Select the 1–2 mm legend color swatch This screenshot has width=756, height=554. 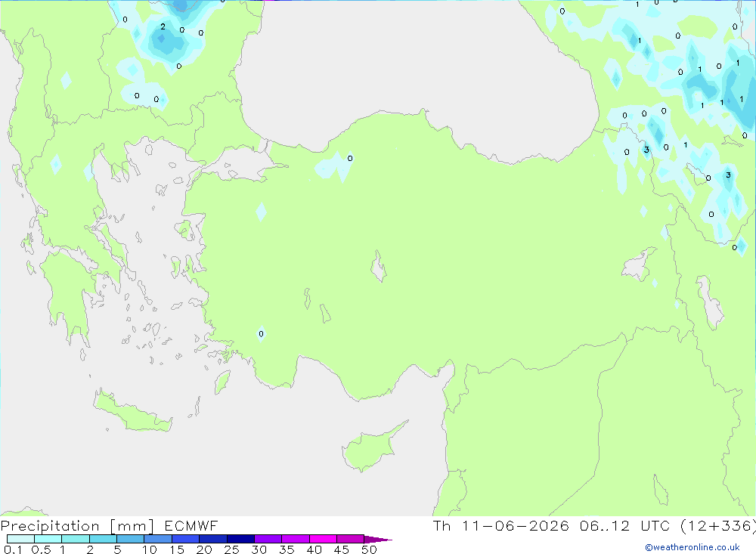click(x=76, y=539)
